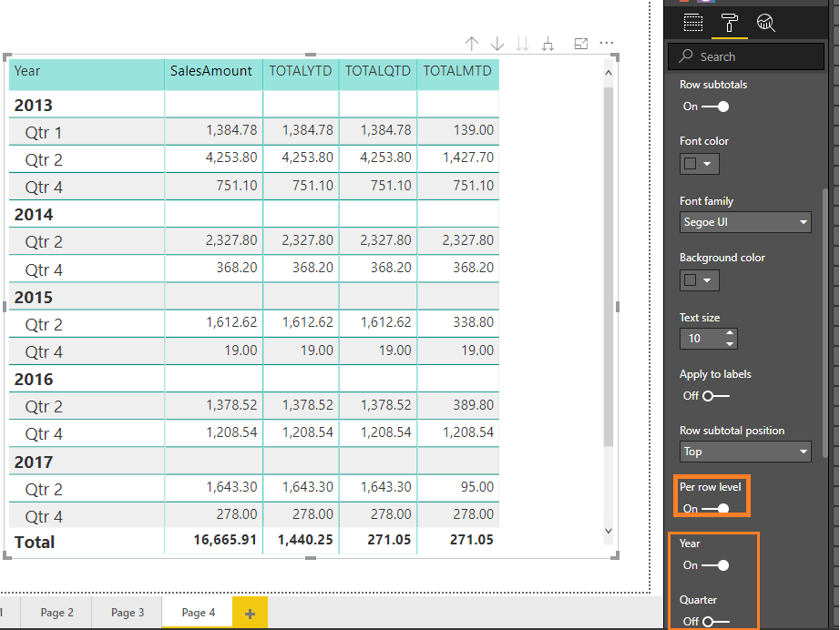The height and width of the screenshot is (630, 840).
Task: Sort by SalesAmount column header
Action: (214, 74)
